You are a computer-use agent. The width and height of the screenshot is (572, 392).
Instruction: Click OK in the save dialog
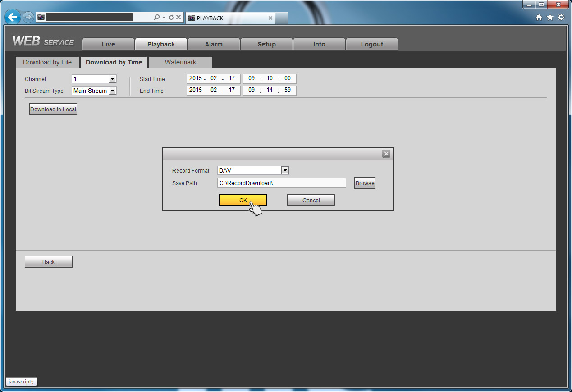243,200
